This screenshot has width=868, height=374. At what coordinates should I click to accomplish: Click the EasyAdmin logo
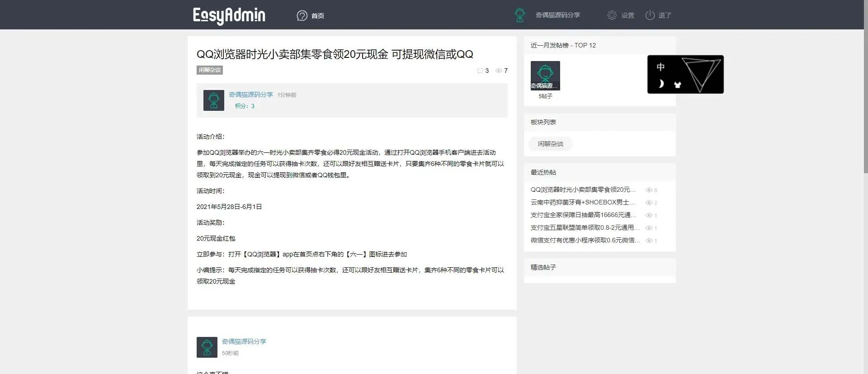tap(229, 15)
